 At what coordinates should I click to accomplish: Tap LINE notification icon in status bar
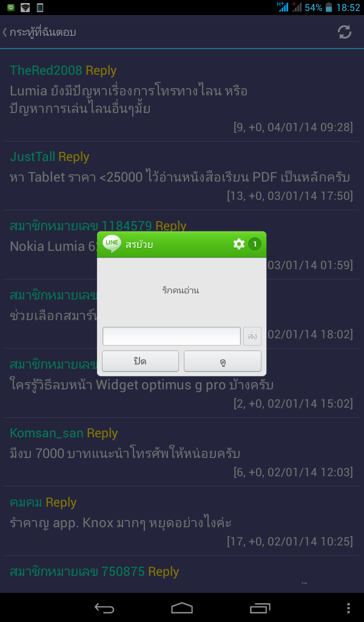(11, 7)
